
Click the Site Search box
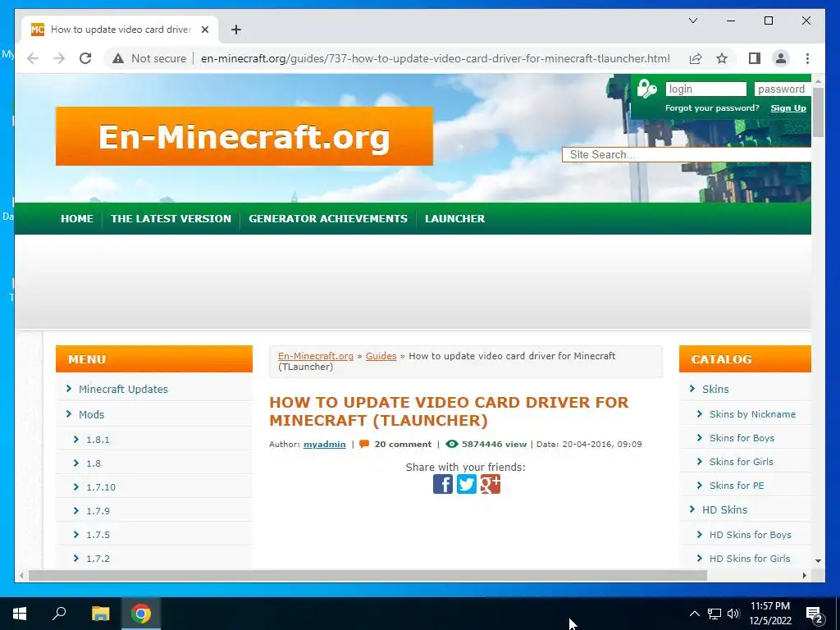pos(687,155)
